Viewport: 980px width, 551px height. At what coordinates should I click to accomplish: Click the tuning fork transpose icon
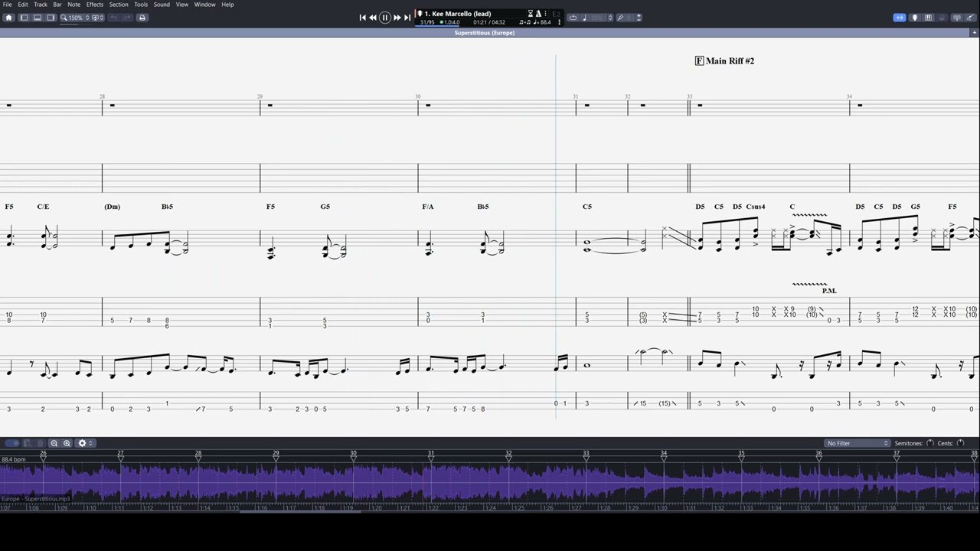tap(622, 18)
